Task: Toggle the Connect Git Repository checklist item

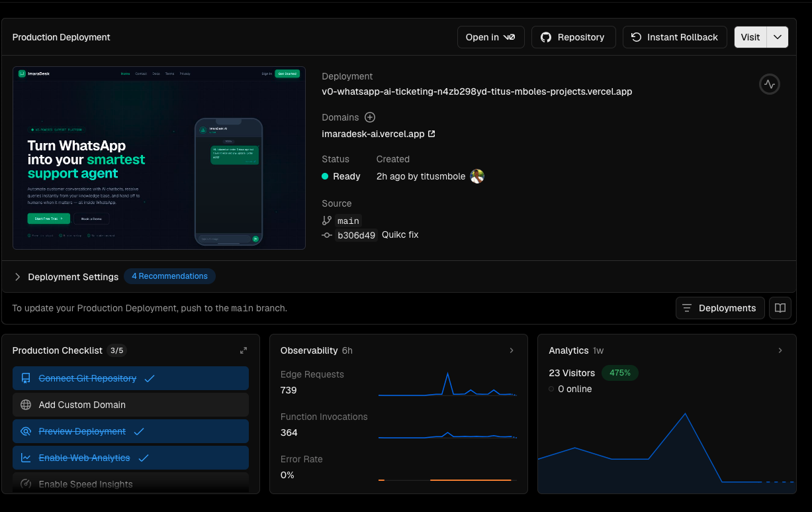Action: tap(130, 378)
